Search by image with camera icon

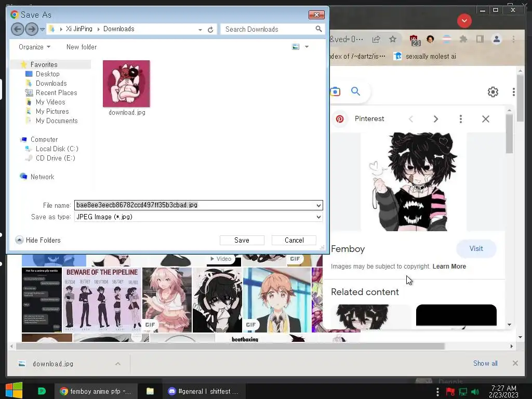point(335,91)
